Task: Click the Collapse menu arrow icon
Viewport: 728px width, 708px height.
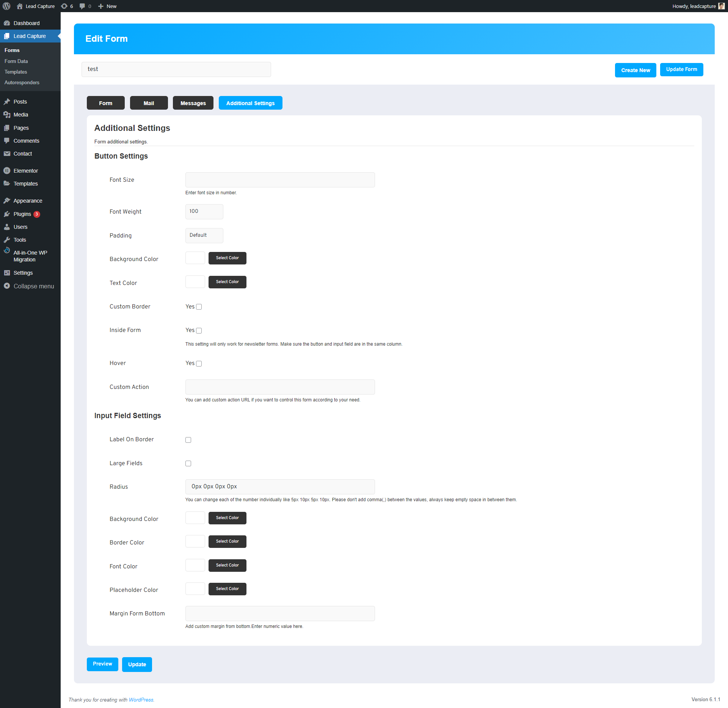Action: [x=7, y=286]
